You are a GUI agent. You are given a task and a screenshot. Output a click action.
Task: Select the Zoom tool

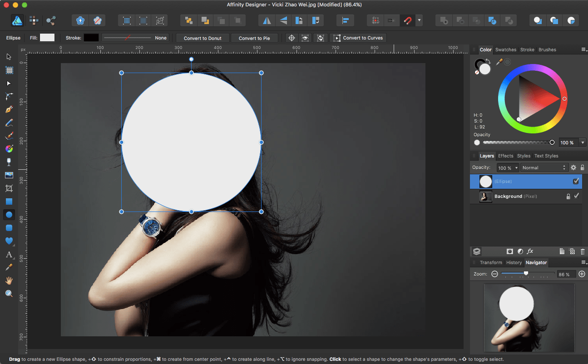pyautogui.click(x=9, y=293)
